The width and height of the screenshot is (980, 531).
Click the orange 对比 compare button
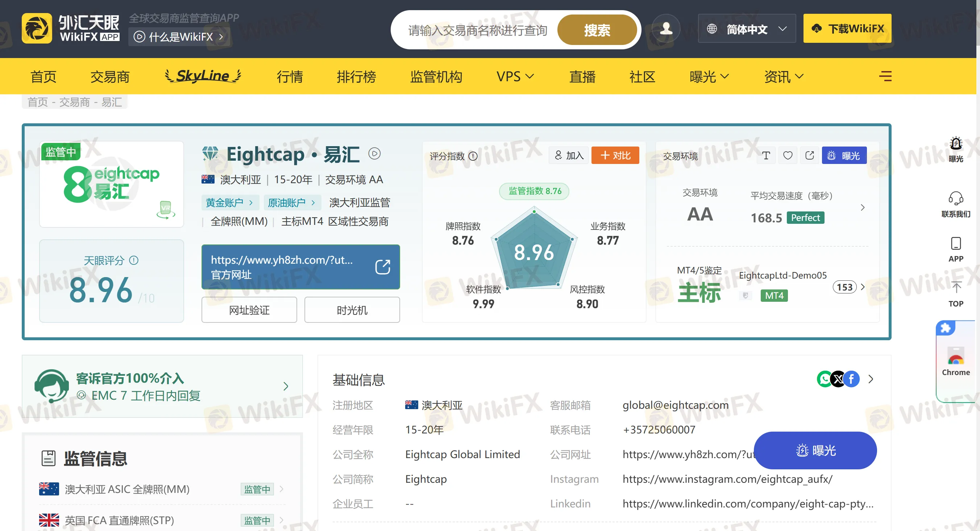pyautogui.click(x=615, y=155)
